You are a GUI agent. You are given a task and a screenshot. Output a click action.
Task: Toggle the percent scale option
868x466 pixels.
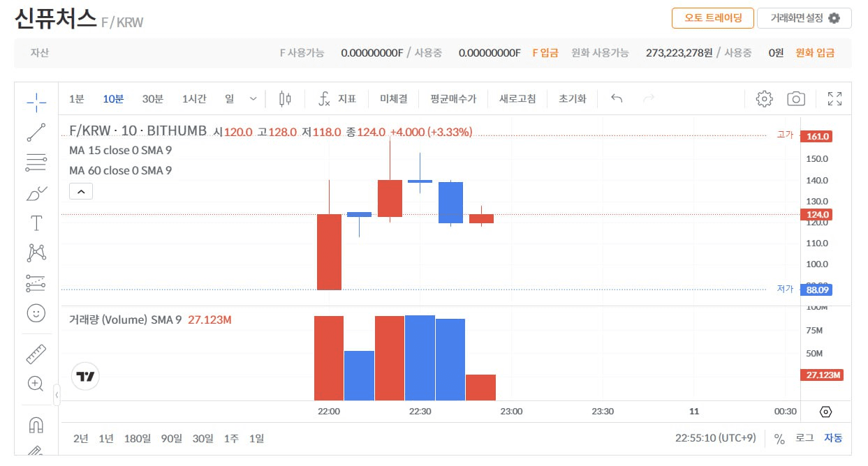point(780,438)
